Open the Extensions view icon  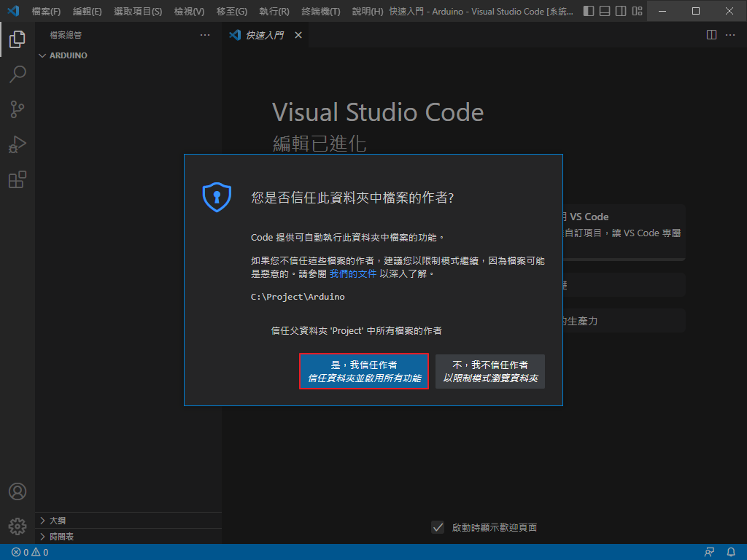(18, 179)
